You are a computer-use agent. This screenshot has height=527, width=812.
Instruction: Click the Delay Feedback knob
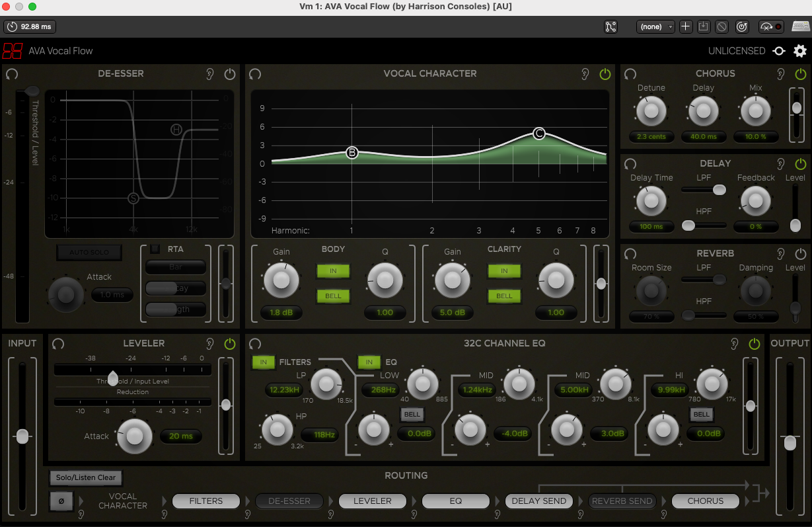click(x=756, y=201)
